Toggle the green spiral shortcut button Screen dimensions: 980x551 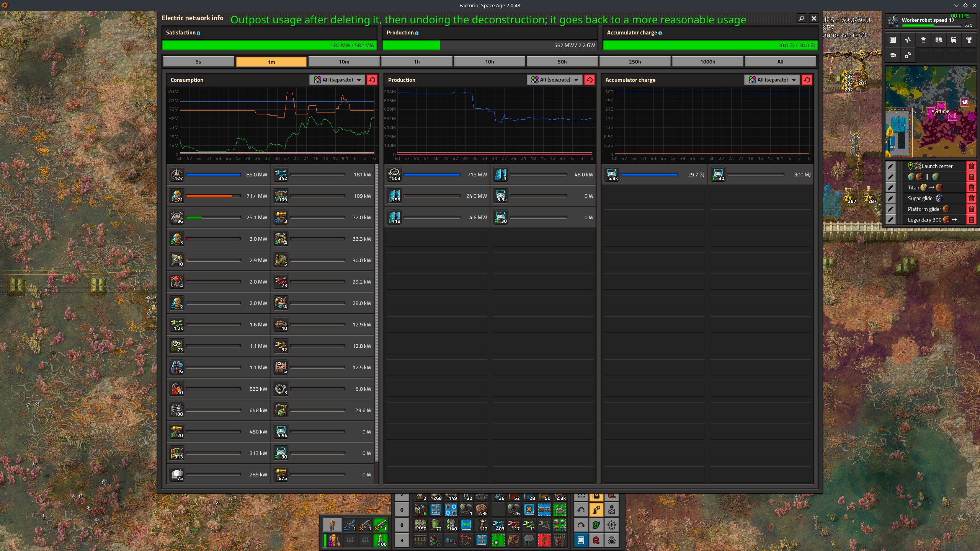pyautogui.click(x=596, y=525)
